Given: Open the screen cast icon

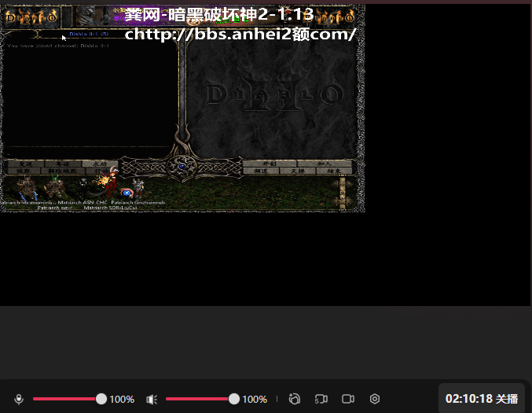Looking at the screenshot, I should (x=321, y=399).
